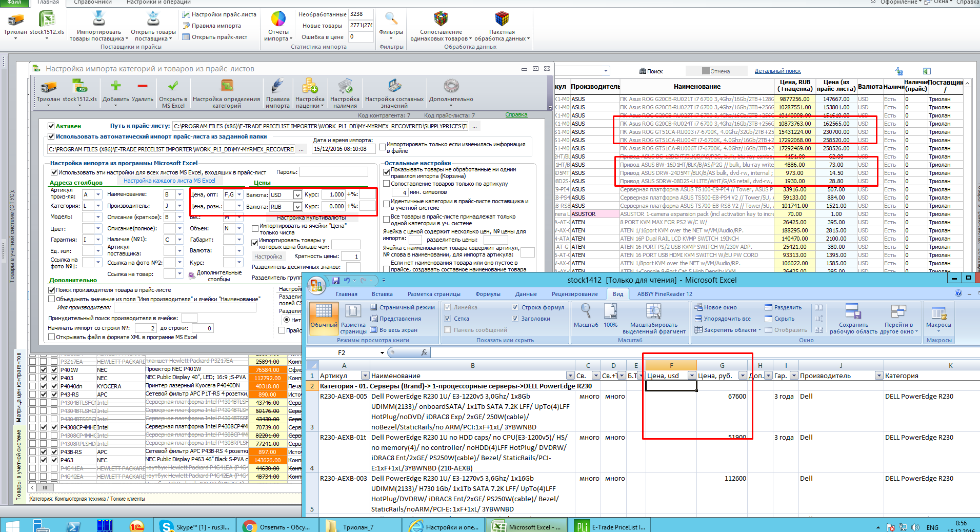Open Настройка наличия shopping cart icon
Image resolution: width=980 pixels, height=532 pixels.
click(345, 86)
